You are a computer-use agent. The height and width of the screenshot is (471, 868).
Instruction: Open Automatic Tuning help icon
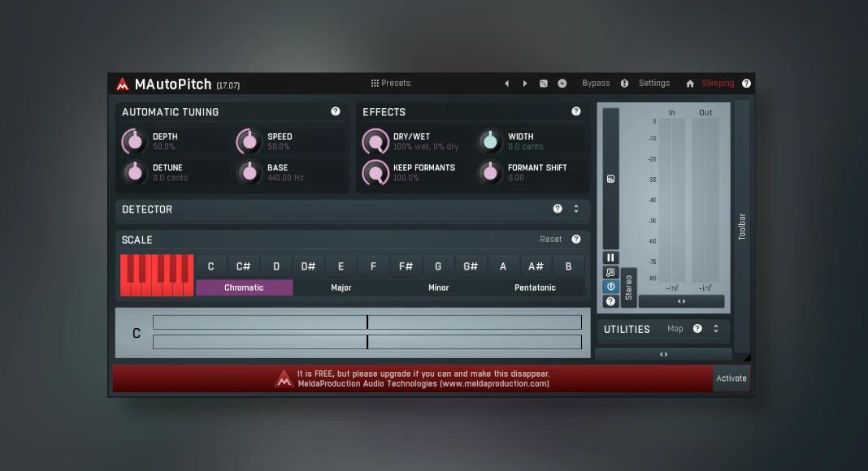tap(336, 111)
